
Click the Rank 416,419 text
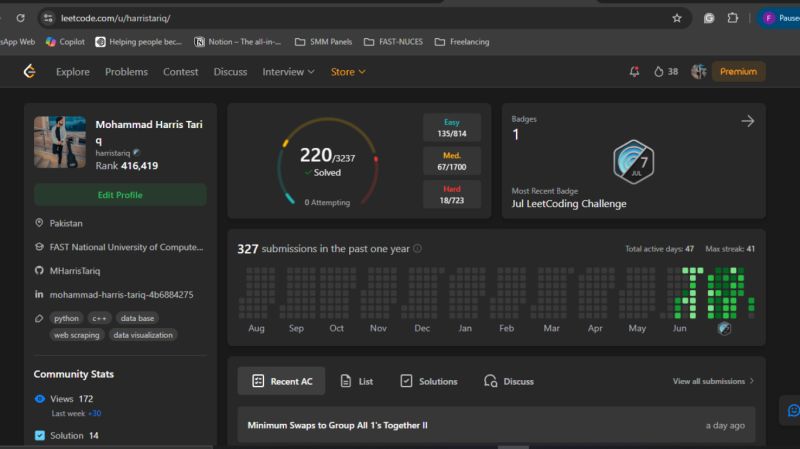[x=127, y=165]
